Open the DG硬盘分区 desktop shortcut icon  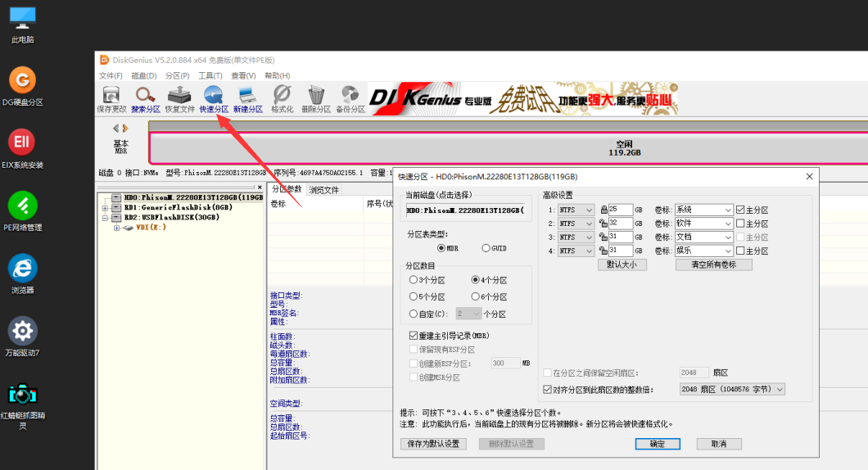(x=22, y=80)
